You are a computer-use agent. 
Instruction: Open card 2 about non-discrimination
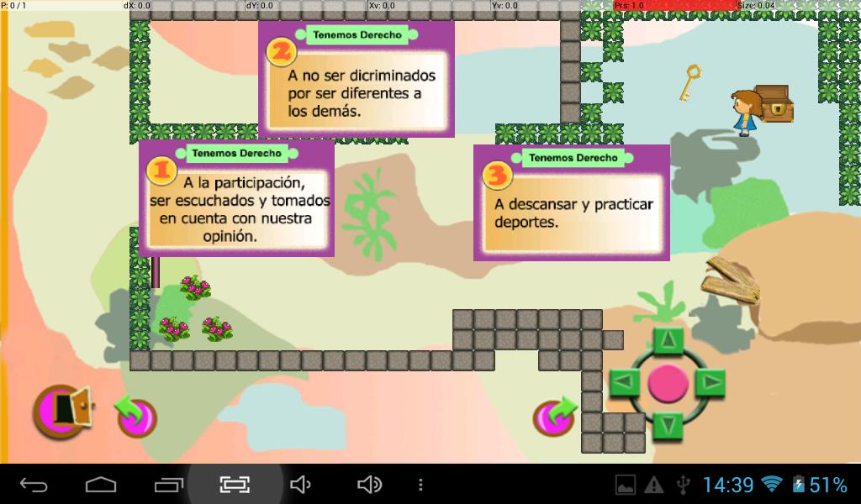tap(356, 79)
